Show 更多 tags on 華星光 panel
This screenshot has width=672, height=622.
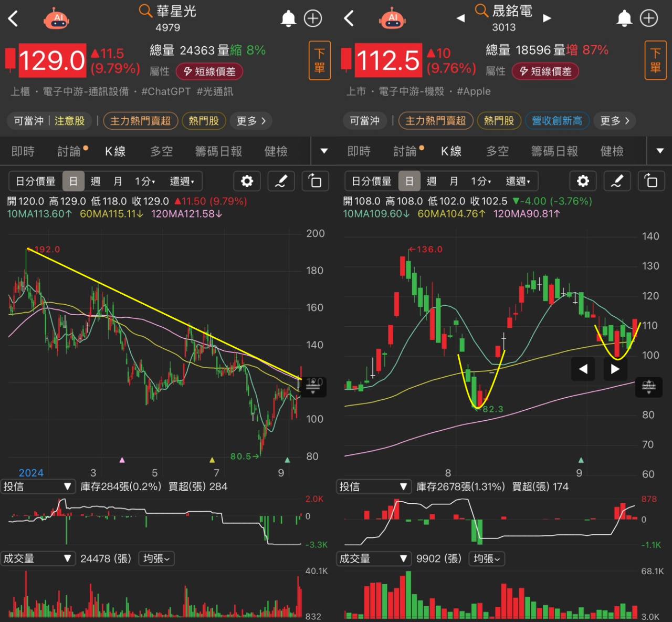(x=251, y=121)
